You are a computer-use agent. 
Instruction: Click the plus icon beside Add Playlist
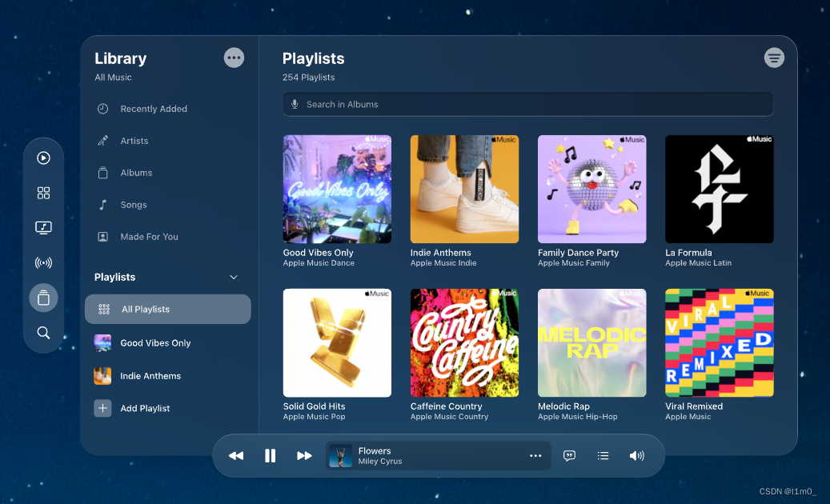(102, 408)
